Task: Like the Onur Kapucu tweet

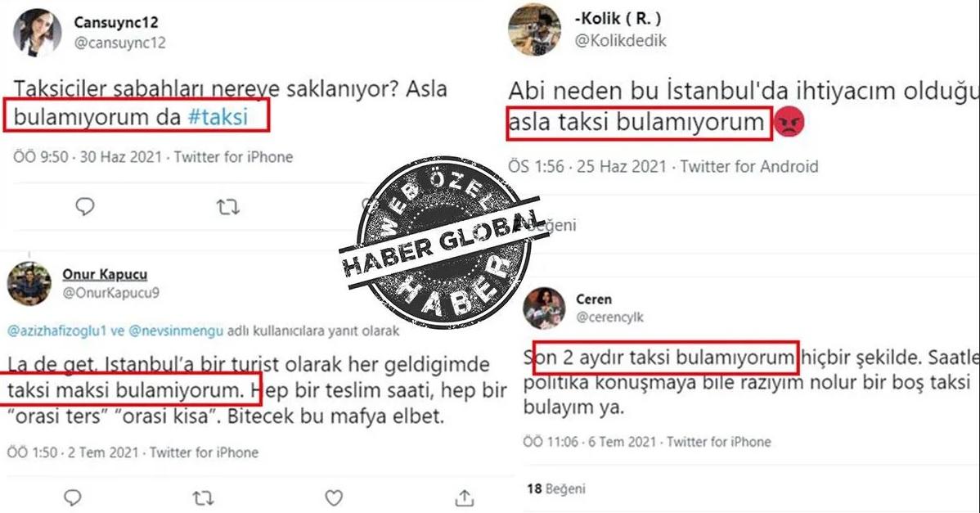Action: coord(335,497)
